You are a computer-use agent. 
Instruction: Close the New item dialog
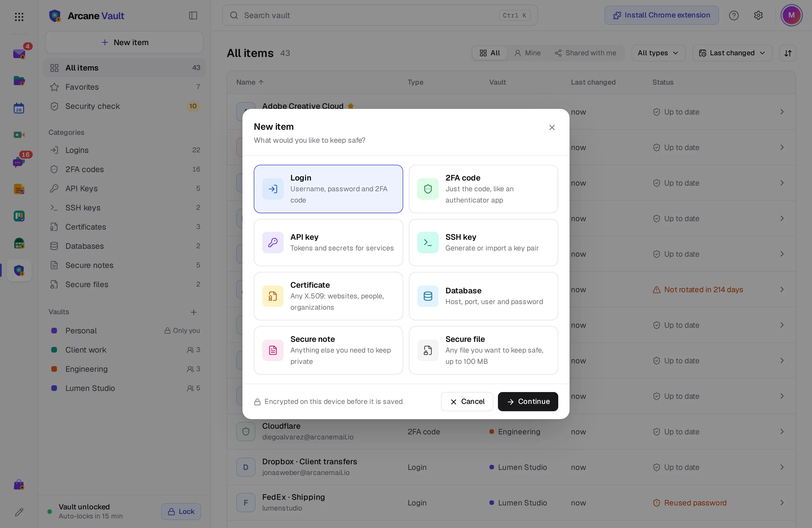[552, 127]
